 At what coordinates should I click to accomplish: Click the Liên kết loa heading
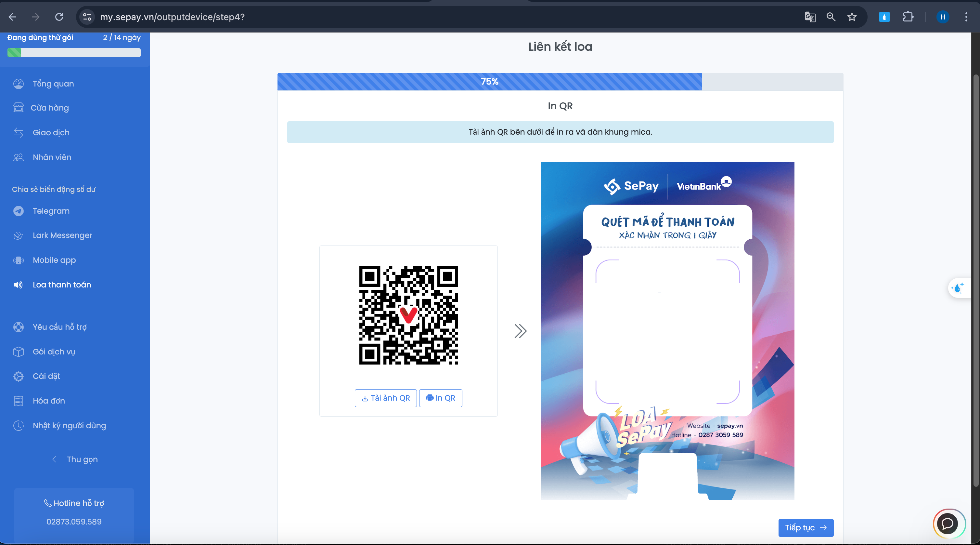(560, 47)
